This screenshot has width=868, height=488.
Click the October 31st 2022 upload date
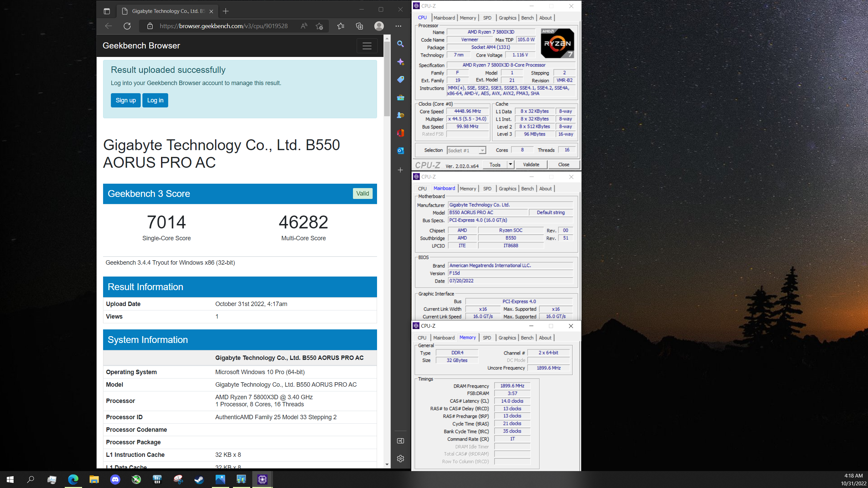251,304
